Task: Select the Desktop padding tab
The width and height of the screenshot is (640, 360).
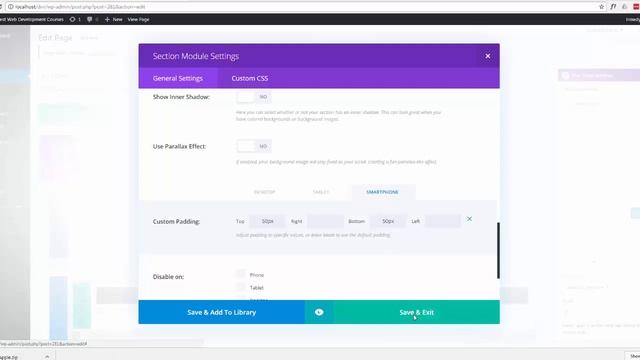Action: pyautogui.click(x=264, y=192)
